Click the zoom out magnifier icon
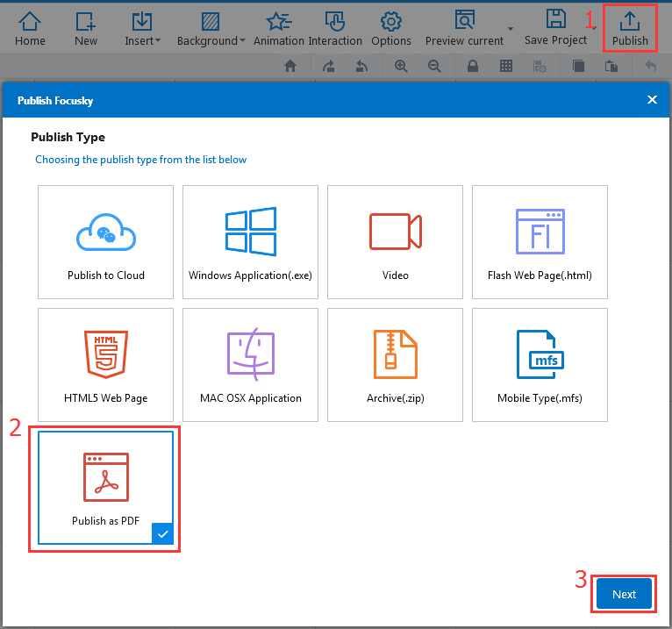 coord(434,66)
